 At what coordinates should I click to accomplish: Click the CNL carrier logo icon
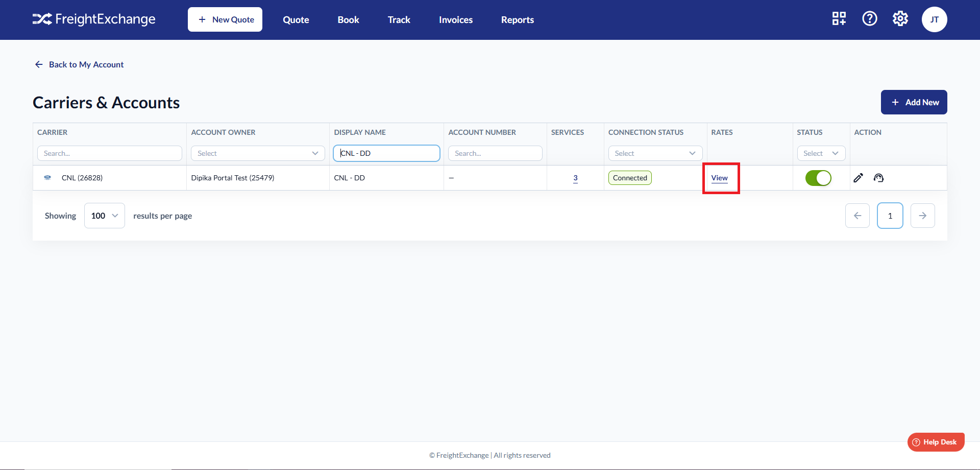coord(47,178)
